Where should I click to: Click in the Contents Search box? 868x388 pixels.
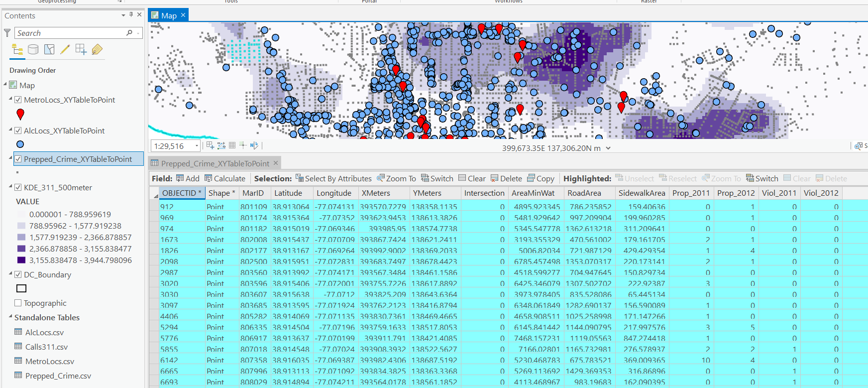(70, 33)
